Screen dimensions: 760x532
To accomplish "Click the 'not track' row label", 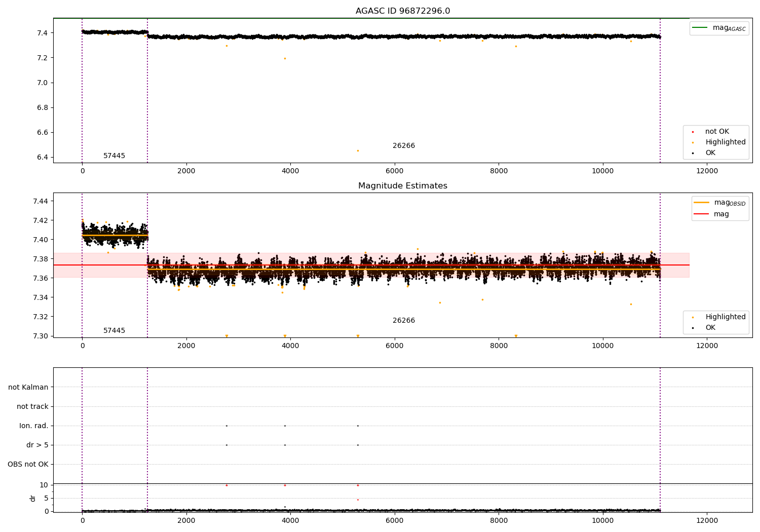I will coord(32,406).
